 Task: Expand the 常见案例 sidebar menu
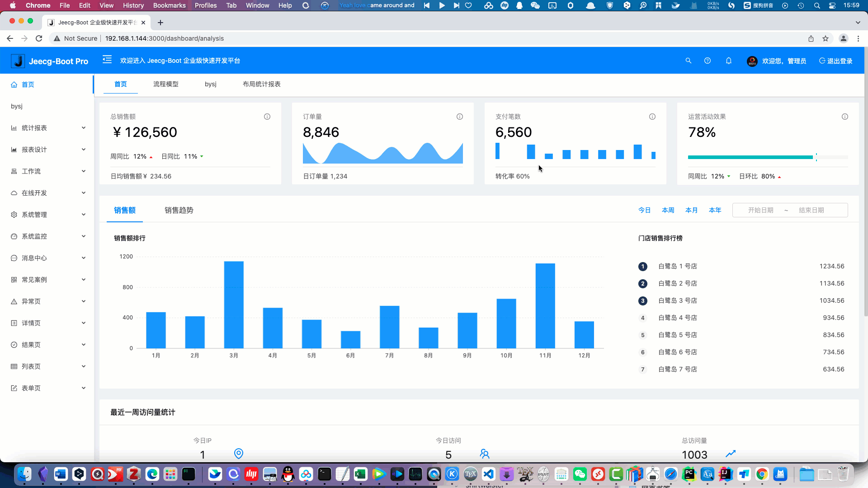coord(47,280)
